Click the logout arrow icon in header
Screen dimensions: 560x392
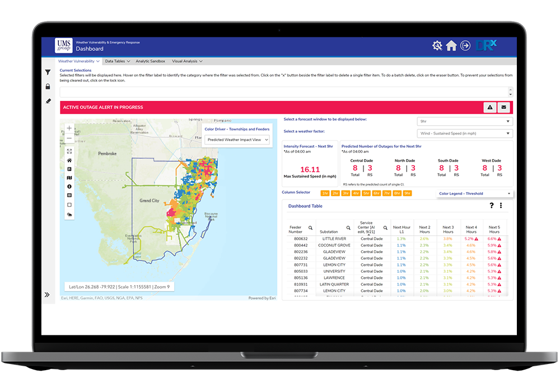pyautogui.click(x=465, y=46)
